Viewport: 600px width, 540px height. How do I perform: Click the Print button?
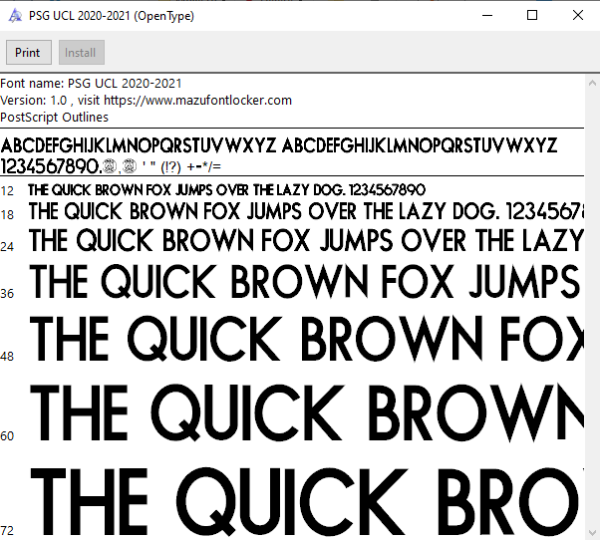29,52
